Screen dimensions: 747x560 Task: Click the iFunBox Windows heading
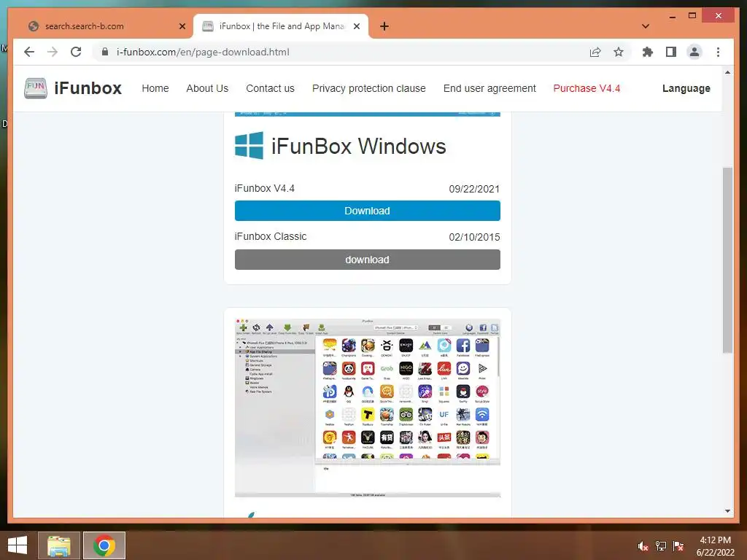[358, 146]
